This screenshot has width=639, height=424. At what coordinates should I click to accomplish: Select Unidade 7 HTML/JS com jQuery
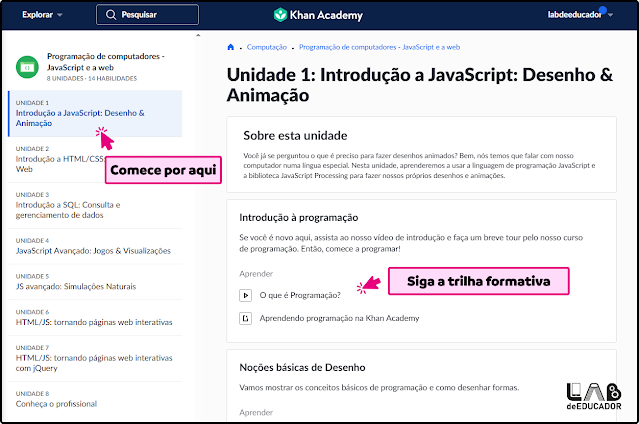(95, 358)
